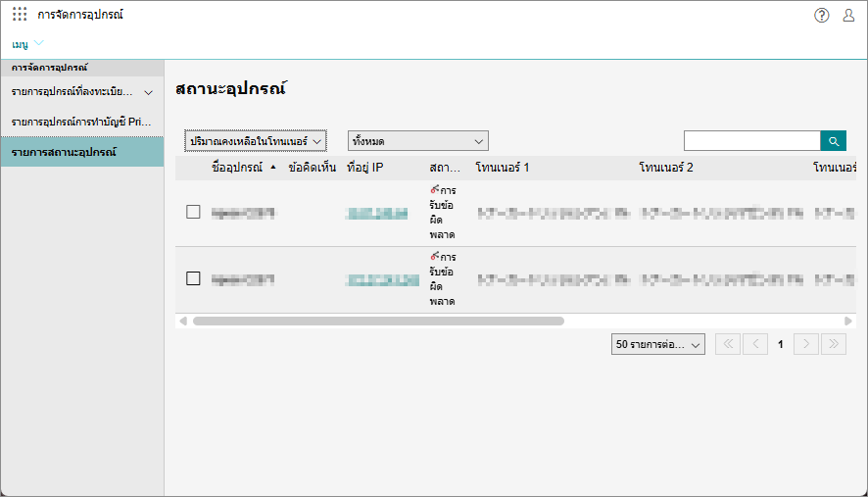This screenshot has height=497, width=868.
Task: Open the 50 items per page dropdown
Action: point(657,344)
